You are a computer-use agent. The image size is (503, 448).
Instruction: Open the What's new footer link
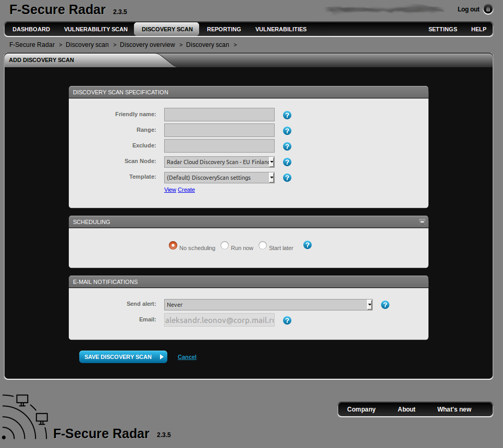(x=454, y=409)
